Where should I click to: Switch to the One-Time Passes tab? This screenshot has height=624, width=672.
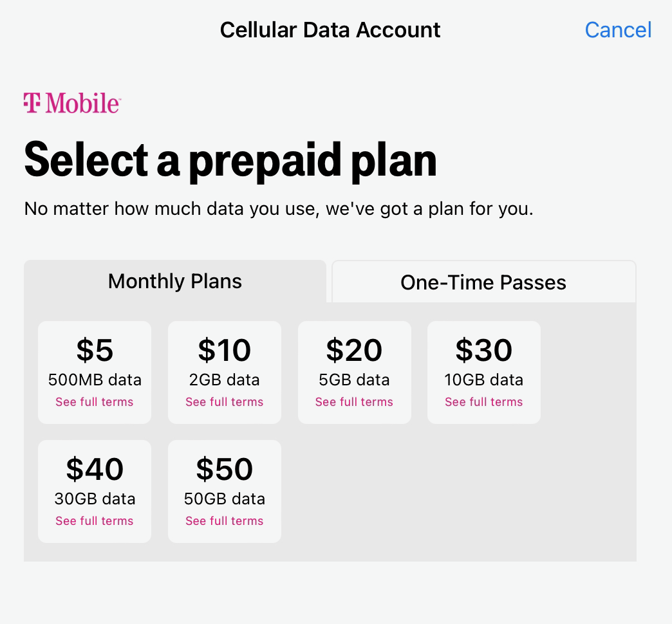tap(483, 282)
